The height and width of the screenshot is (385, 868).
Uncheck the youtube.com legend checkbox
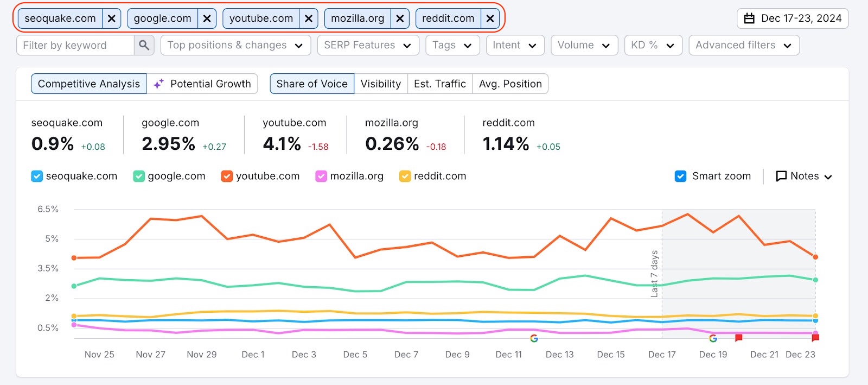pyautogui.click(x=226, y=176)
